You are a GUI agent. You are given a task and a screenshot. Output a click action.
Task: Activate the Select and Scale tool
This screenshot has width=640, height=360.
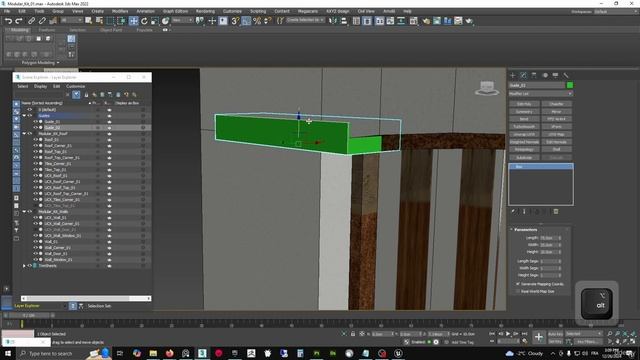[155, 21]
